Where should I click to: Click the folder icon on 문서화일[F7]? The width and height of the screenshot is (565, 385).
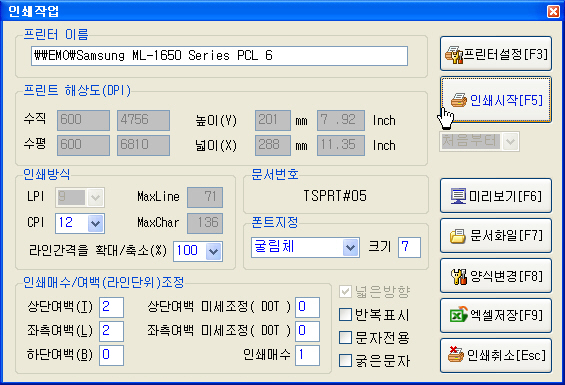click(x=458, y=236)
